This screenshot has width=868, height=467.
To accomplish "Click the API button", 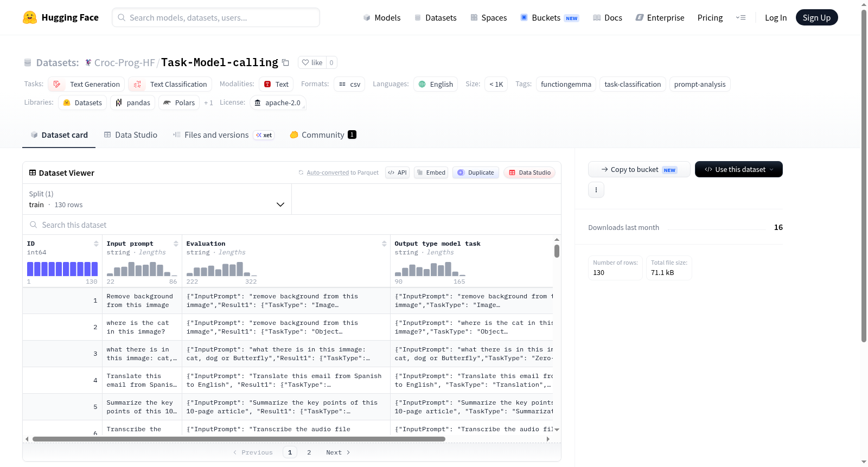I will coord(398,172).
